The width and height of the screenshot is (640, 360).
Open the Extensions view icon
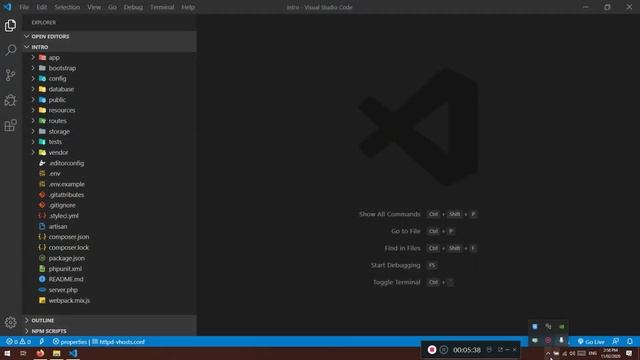click(x=10, y=125)
